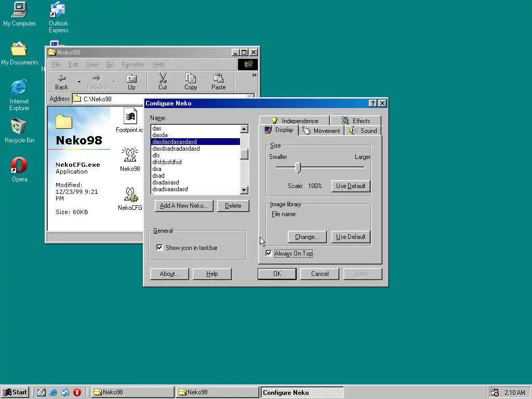
Task: Select 'dfsfdssfdfsd' in name list
Action: coord(195,162)
